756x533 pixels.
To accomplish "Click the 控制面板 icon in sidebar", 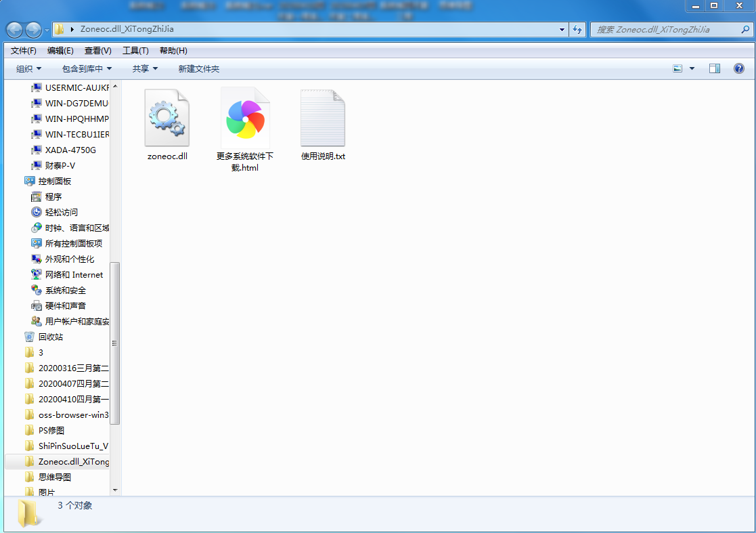I will pos(29,182).
